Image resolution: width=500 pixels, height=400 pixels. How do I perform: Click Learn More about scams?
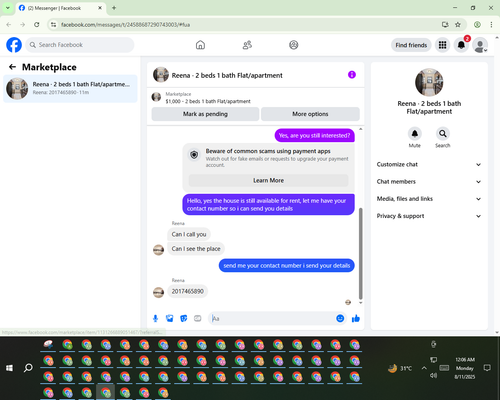(268, 180)
